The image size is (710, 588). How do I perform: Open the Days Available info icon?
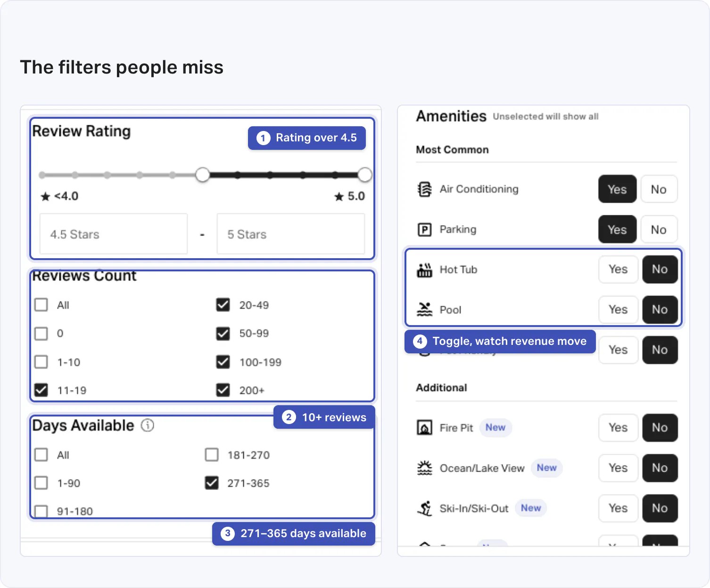pos(148,425)
